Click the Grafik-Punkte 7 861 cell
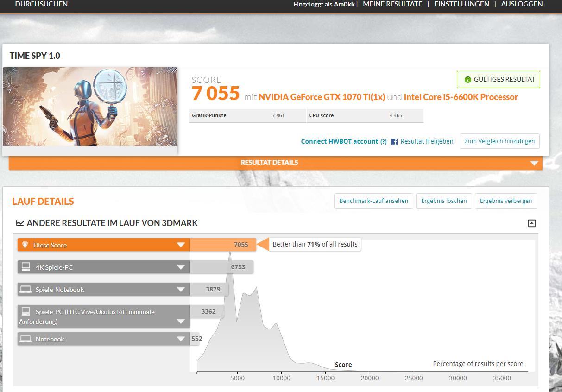Image resolution: width=562 pixels, height=392 pixels. (247, 115)
